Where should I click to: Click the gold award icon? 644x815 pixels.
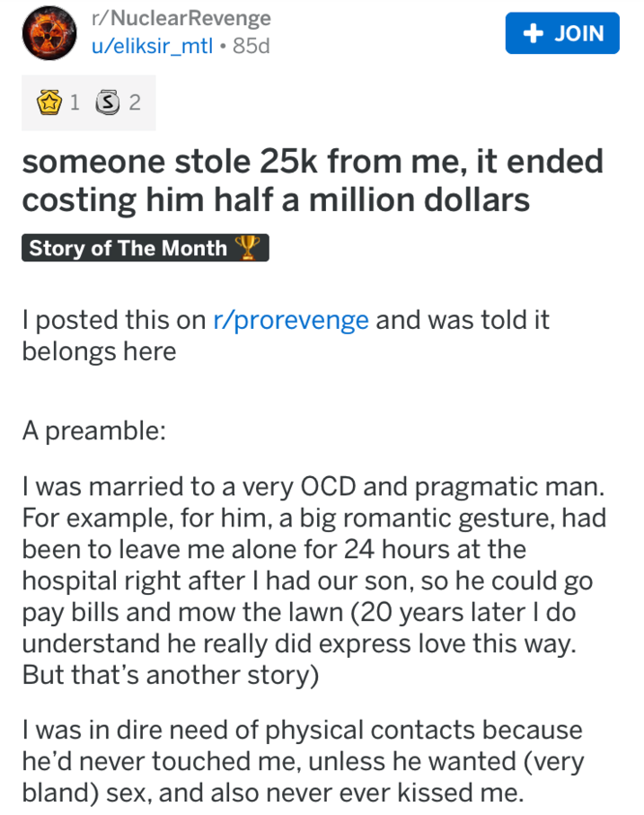click(x=50, y=102)
